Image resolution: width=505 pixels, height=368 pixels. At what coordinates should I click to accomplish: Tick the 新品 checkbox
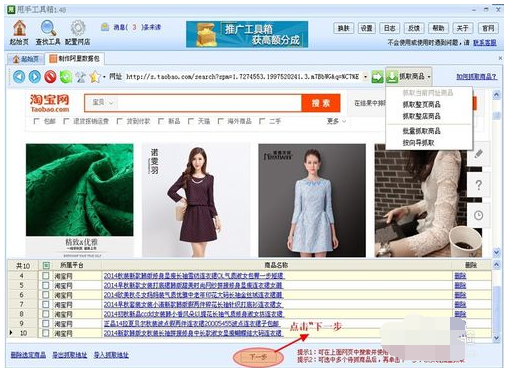pos(161,121)
